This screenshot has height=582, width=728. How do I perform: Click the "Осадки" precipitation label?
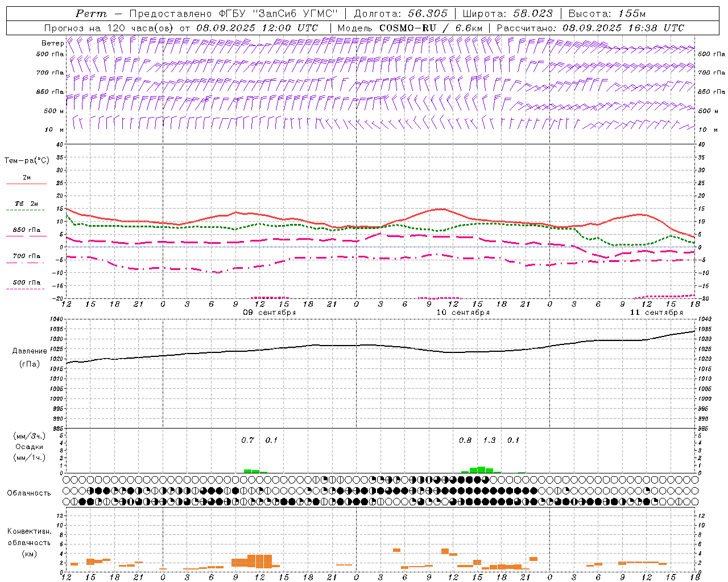(x=29, y=447)
